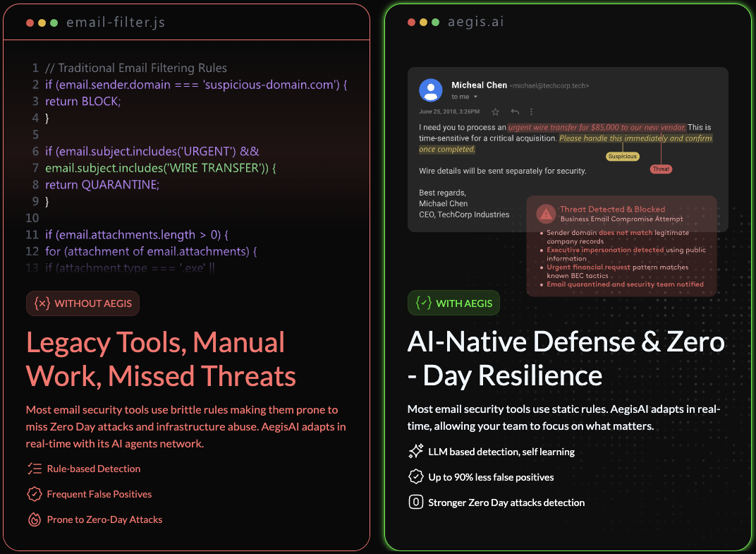
Task: Open the three-dot more options menu in email
Action: (531, 112)
